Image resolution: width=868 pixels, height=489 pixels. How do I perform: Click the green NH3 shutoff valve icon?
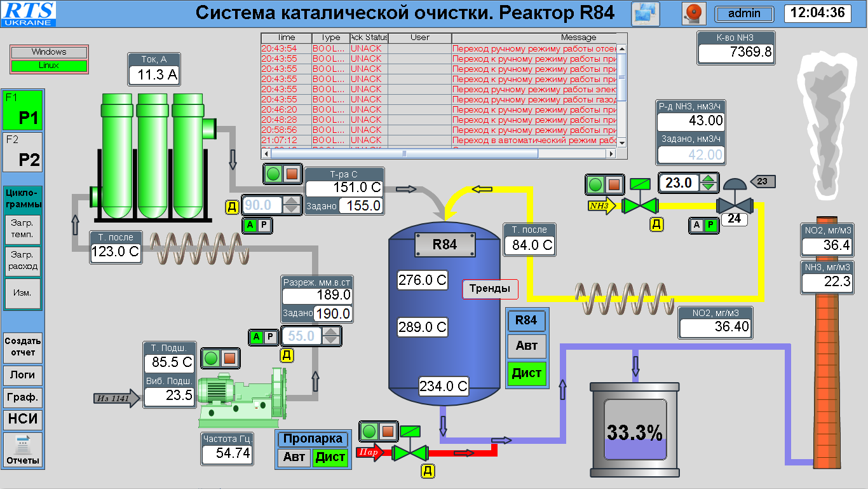639,205
